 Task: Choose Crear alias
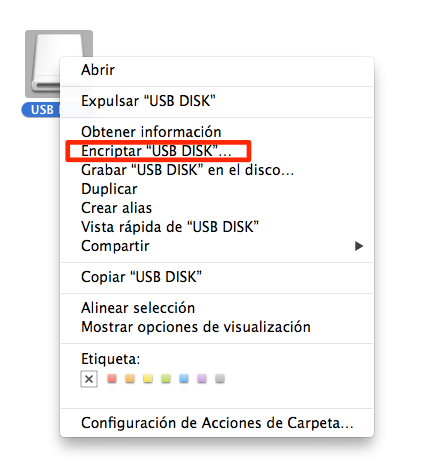[x=217, y=208]
